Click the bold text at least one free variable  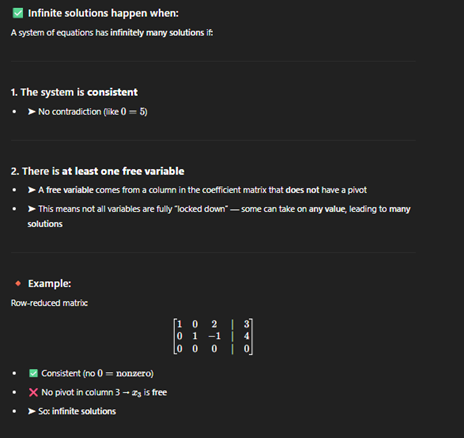[123, 171]
